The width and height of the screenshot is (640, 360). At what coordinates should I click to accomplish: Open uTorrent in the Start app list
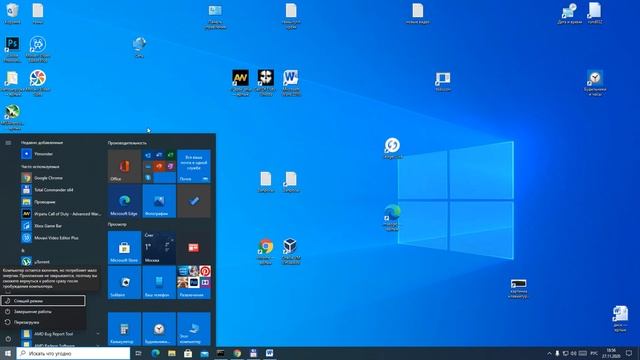(61, 262)
